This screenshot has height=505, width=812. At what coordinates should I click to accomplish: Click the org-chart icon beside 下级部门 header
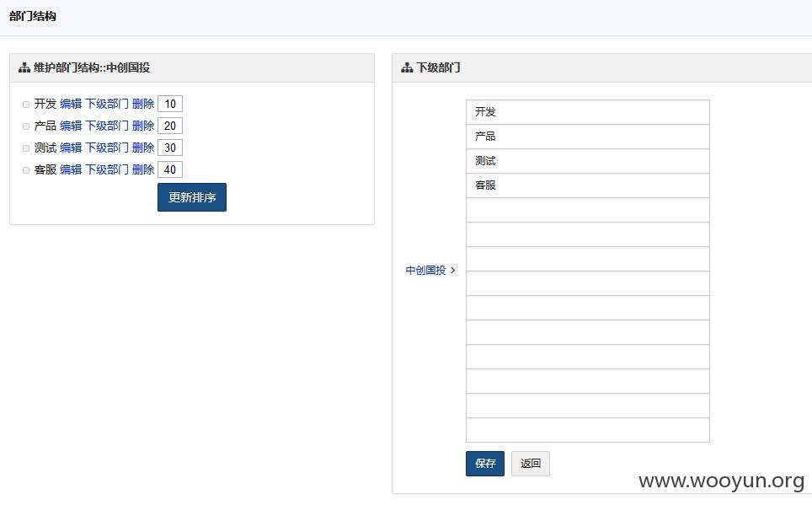click(x=407, y=68)
